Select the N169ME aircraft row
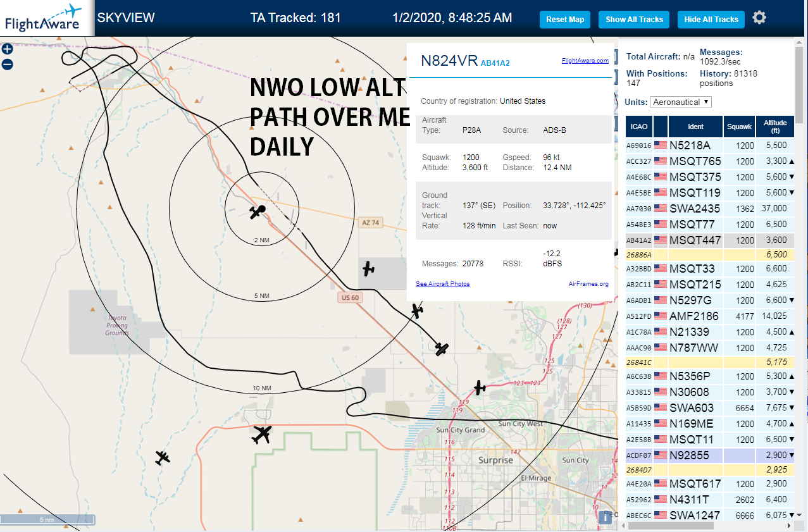Viewport: 808px width, 532px height. pos(709,424)
